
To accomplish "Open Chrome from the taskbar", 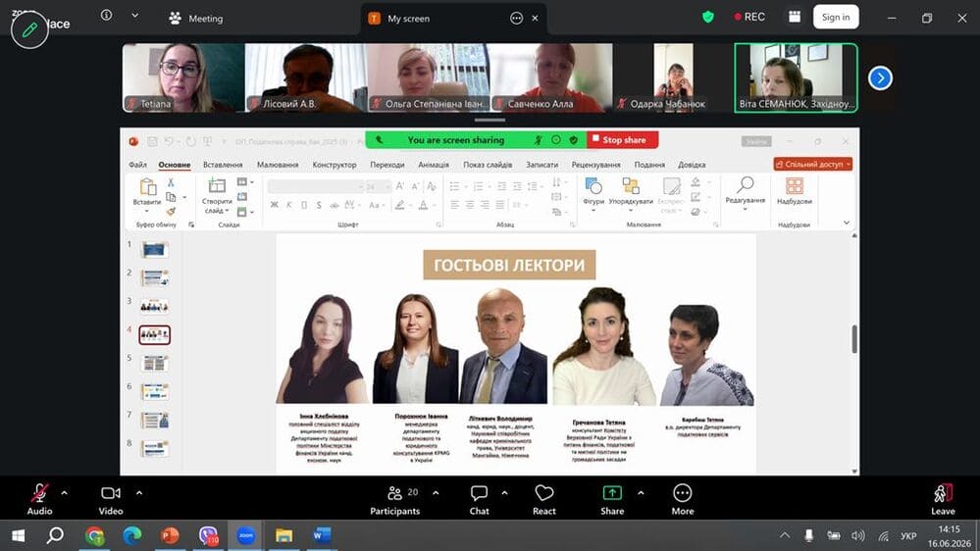I will pyautogui.click(x=95, y=536).
